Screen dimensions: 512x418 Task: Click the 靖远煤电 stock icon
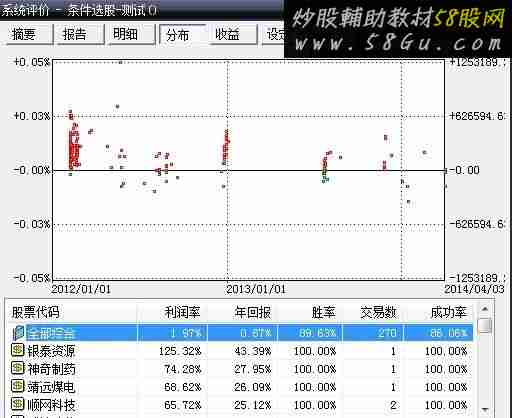point(18,386)
